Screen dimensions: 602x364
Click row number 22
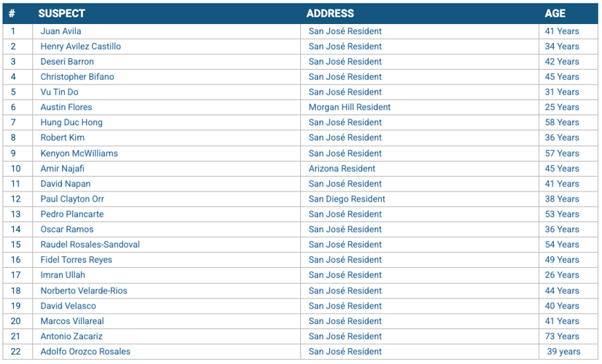[x=15, y=352]
